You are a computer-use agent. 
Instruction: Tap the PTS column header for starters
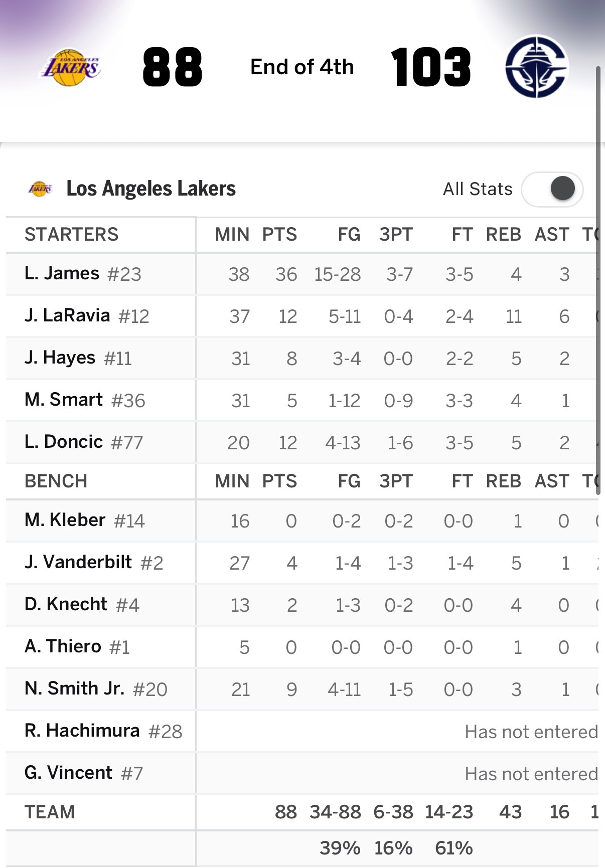(279, 235)
